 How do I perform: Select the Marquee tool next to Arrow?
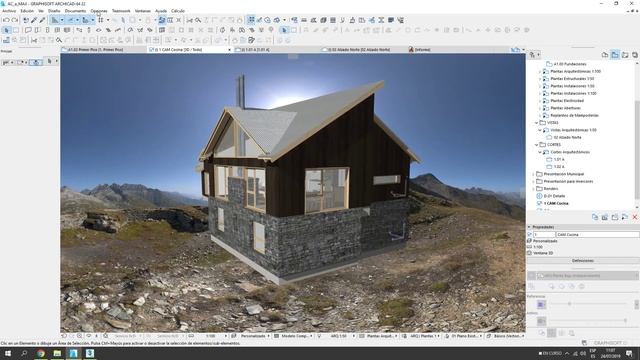16,30
